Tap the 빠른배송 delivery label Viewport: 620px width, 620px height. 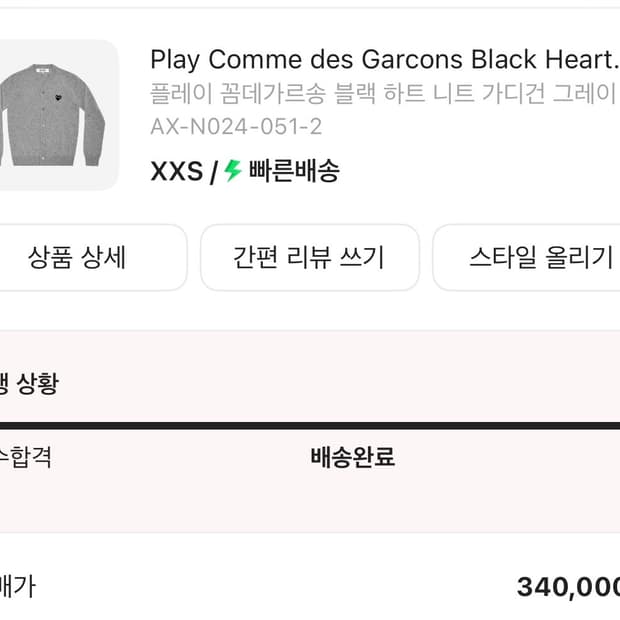pos(294,171)
